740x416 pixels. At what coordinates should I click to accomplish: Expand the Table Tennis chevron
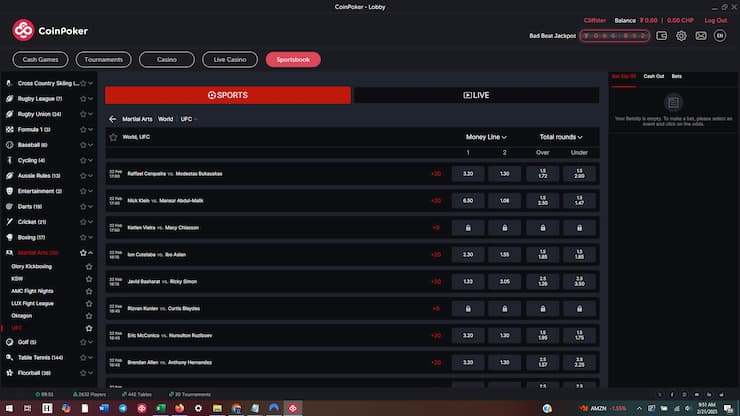click(x=91, y=357)
